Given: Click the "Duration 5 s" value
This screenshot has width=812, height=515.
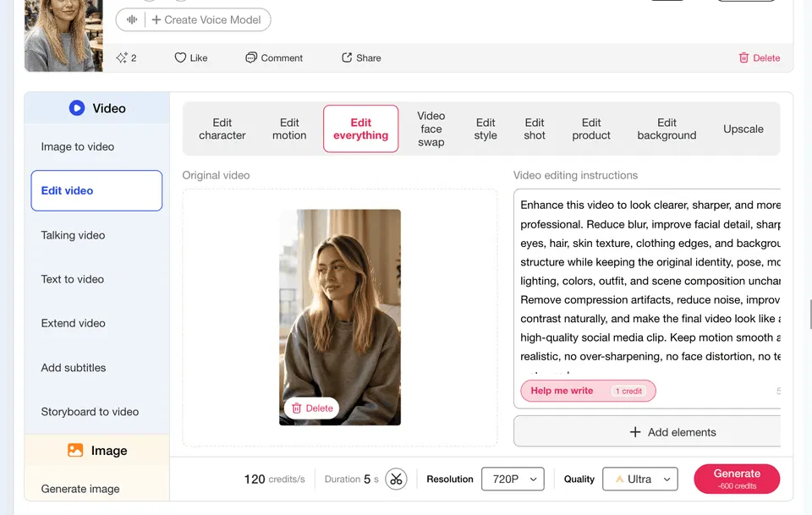Looking at the screenshot, I should pos(352,479).
